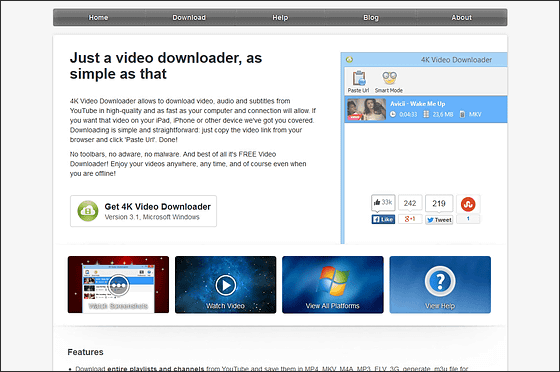Viewport: 560px width, 372px height.
Task: Open the Home menu item
Action: pyautogui.click(x=98, y=17)
